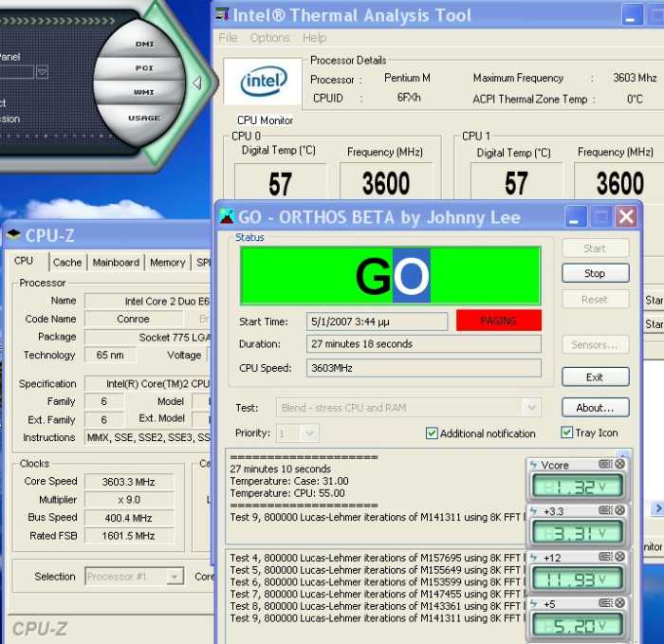Click the lightning icon on the +3.3 monitor
The image size is (664, 644).
(533, 511)
